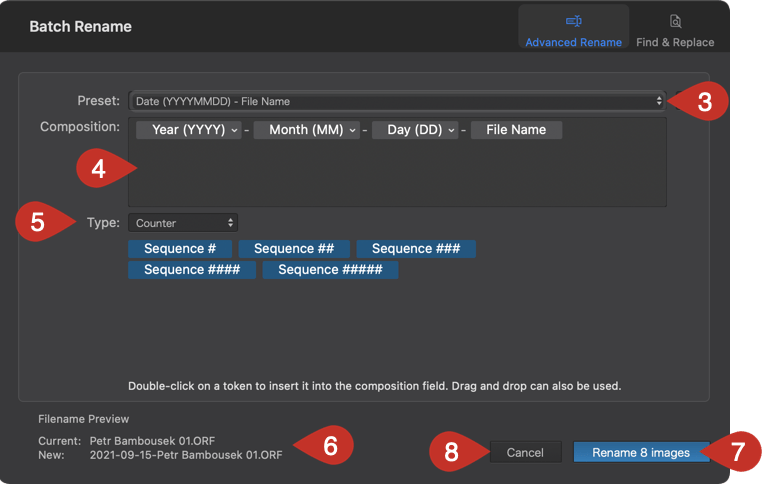Click inside the empty Composition field area

(397, 173)
